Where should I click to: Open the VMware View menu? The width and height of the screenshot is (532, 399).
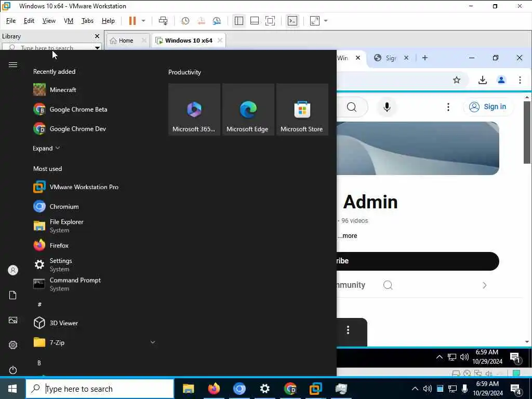tap(49, 21)
